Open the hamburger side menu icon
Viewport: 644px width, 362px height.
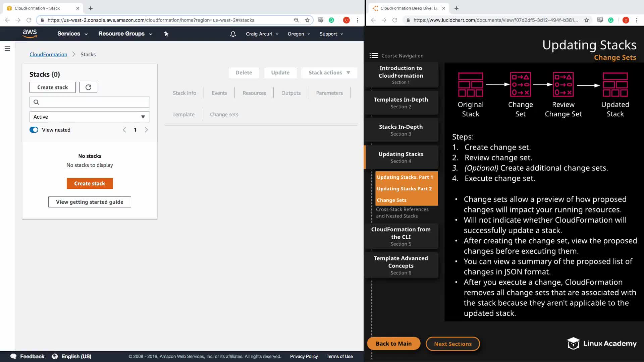pyautogui.click(x=7, y=49)
